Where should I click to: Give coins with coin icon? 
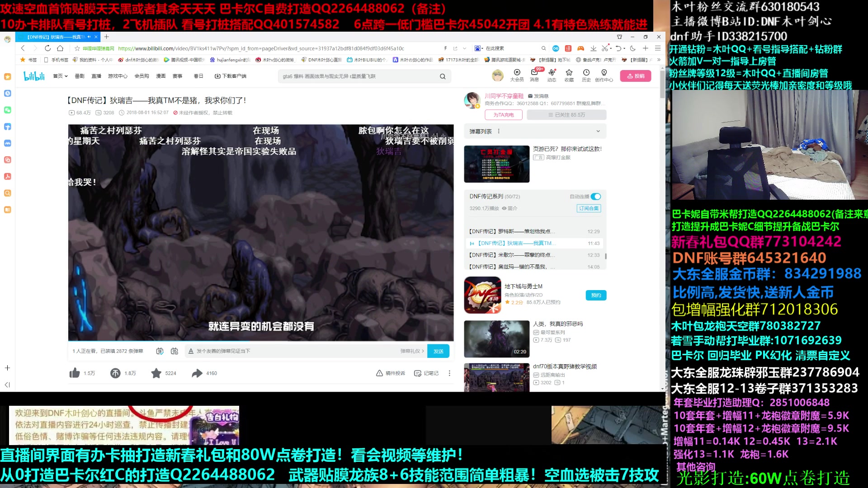tap(115, 373)
